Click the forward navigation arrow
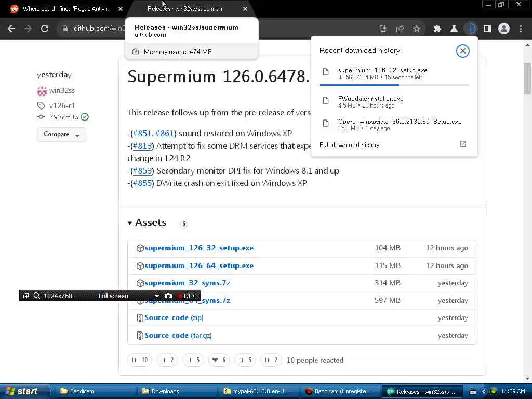The image size is (532, 399). point(28,29)
